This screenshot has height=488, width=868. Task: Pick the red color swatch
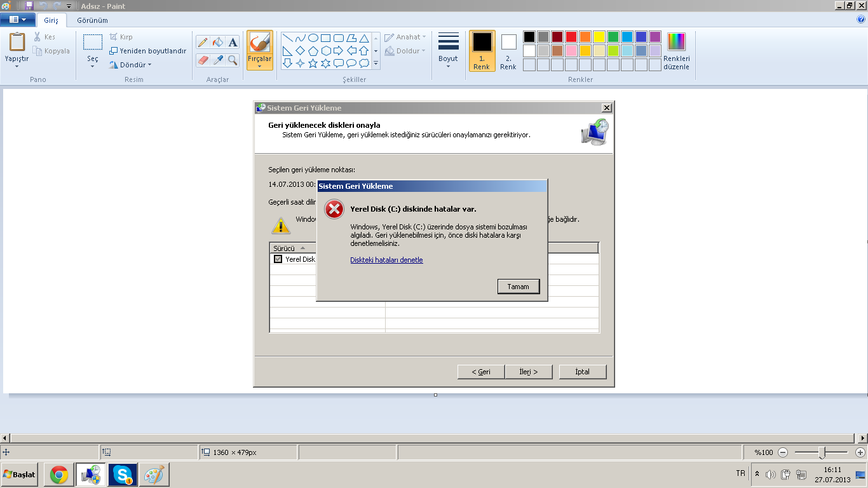coord(571,37)
